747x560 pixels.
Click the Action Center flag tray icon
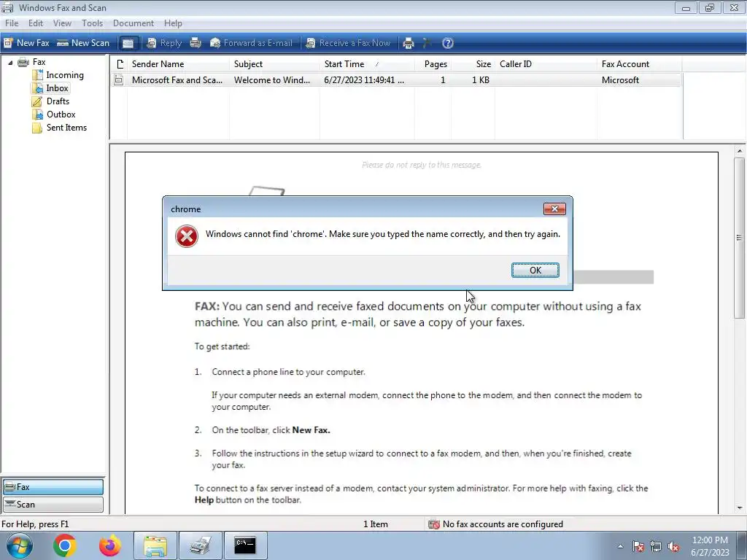coord(638,546)
